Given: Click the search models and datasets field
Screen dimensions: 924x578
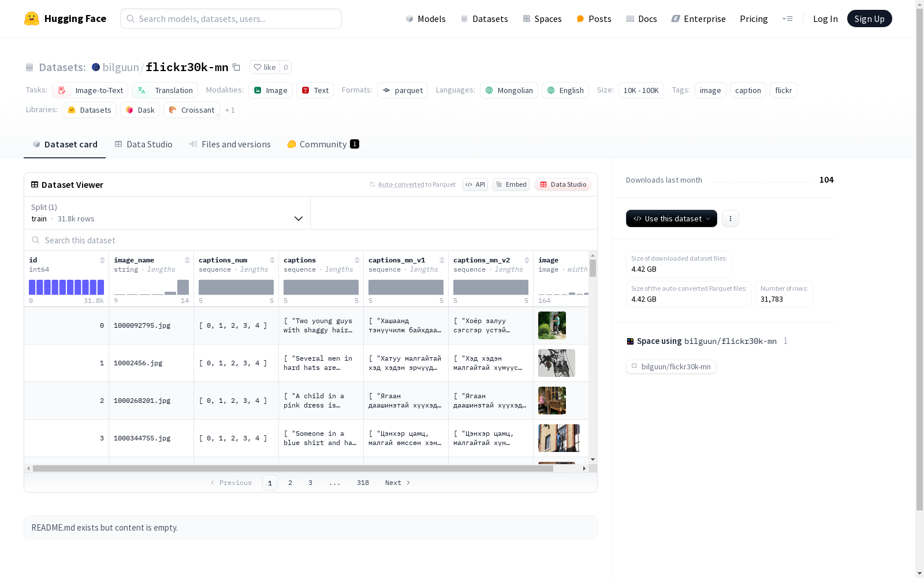Looking at the screenshot, I should pos(231,18).
